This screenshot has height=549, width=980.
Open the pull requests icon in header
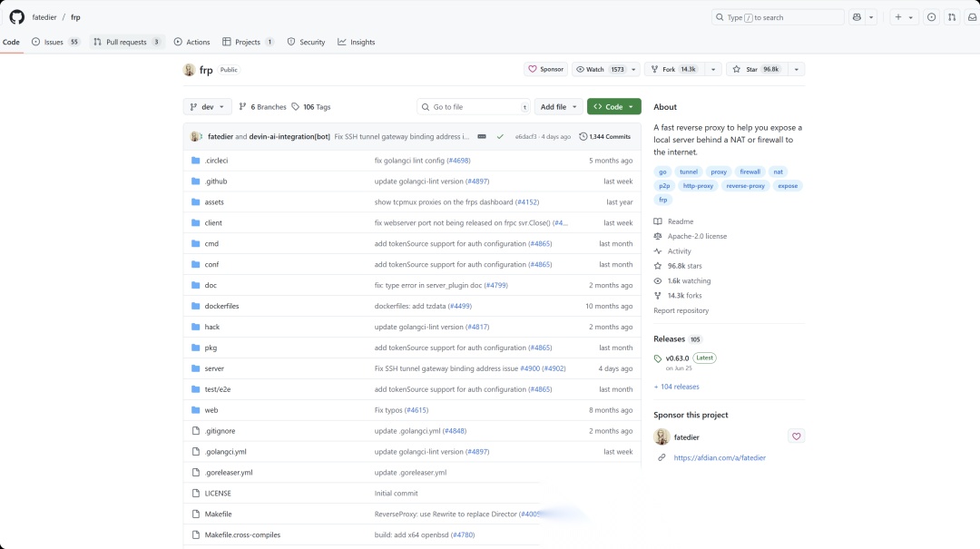(952, 17)
